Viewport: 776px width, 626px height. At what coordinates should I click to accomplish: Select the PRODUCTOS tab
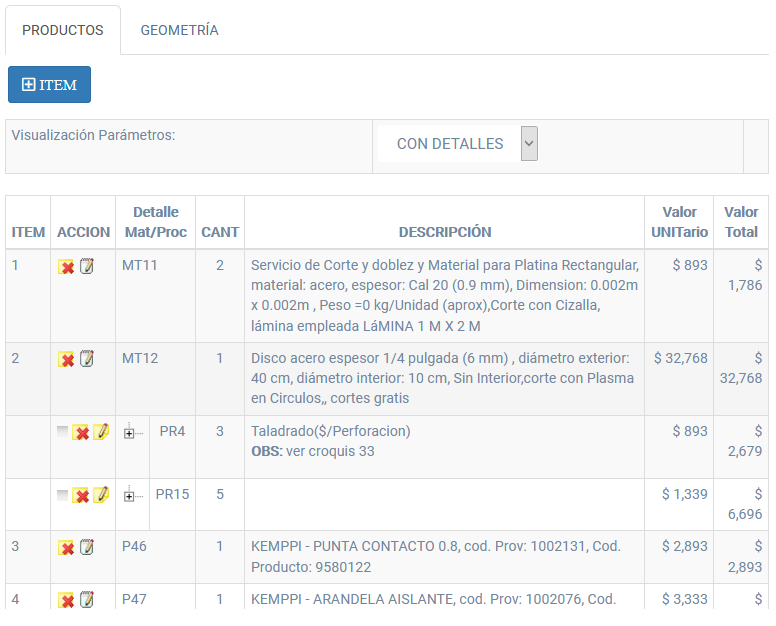(x=63, y=30)
